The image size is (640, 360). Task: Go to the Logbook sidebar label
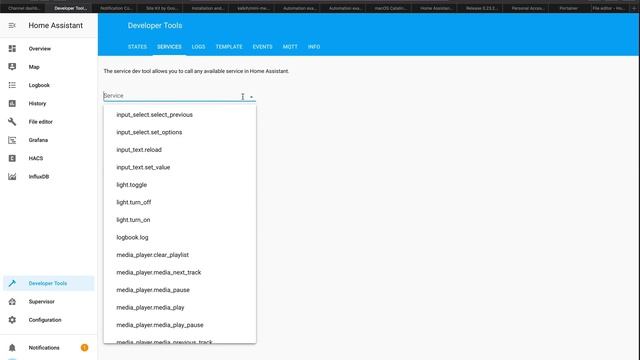(x=39, y=85)
